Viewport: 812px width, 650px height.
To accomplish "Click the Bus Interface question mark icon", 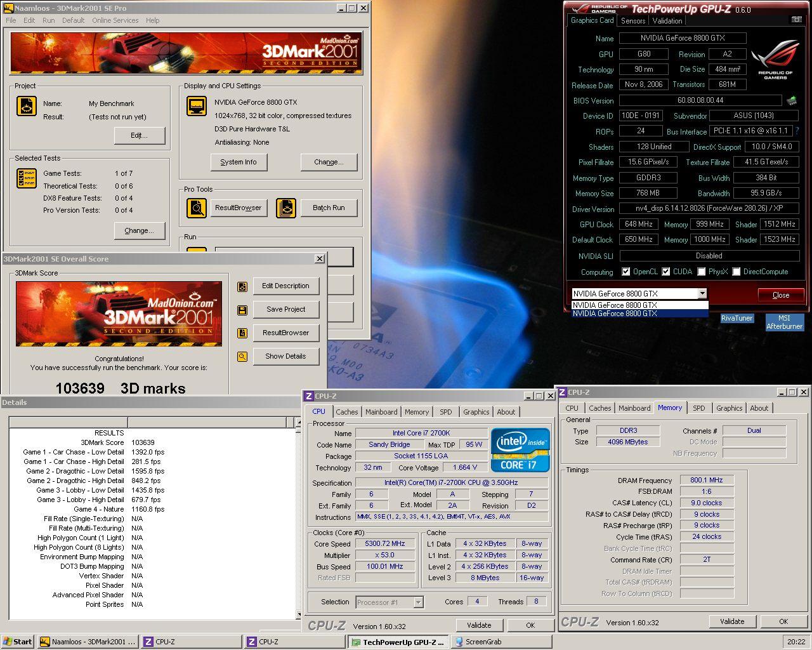I will 797,131.
